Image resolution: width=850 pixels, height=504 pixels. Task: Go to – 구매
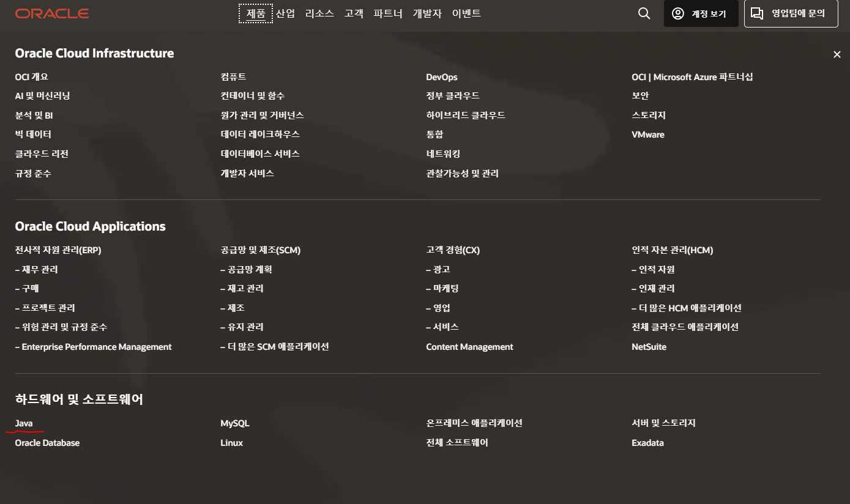[x=27, y=289]
